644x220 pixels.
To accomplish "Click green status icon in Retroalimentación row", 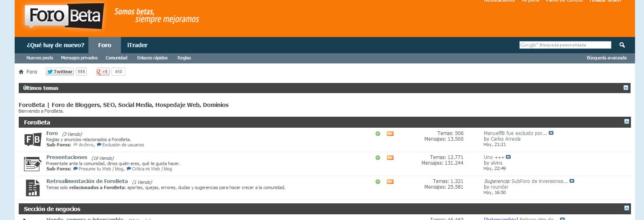I will (378, 181).
